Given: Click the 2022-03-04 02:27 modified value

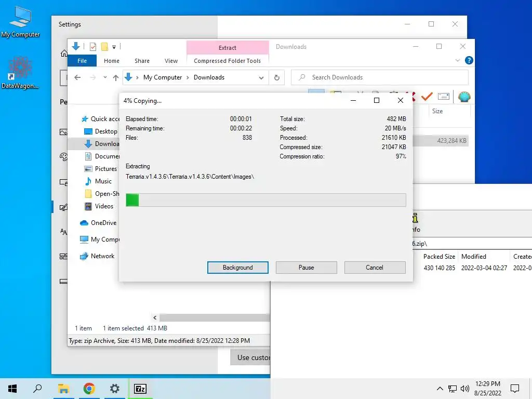Looking at the screenshot, I should [484, 268].
